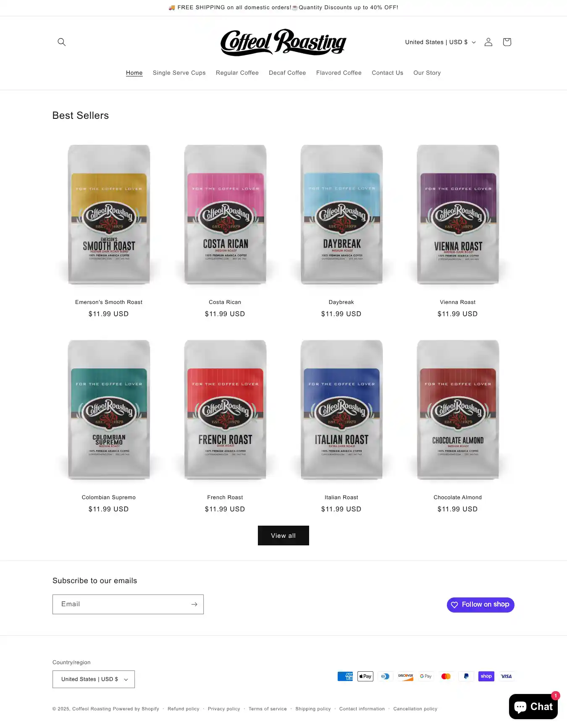
Task: Open the Decaf Coffee menu item
Action: coord(287,73)
